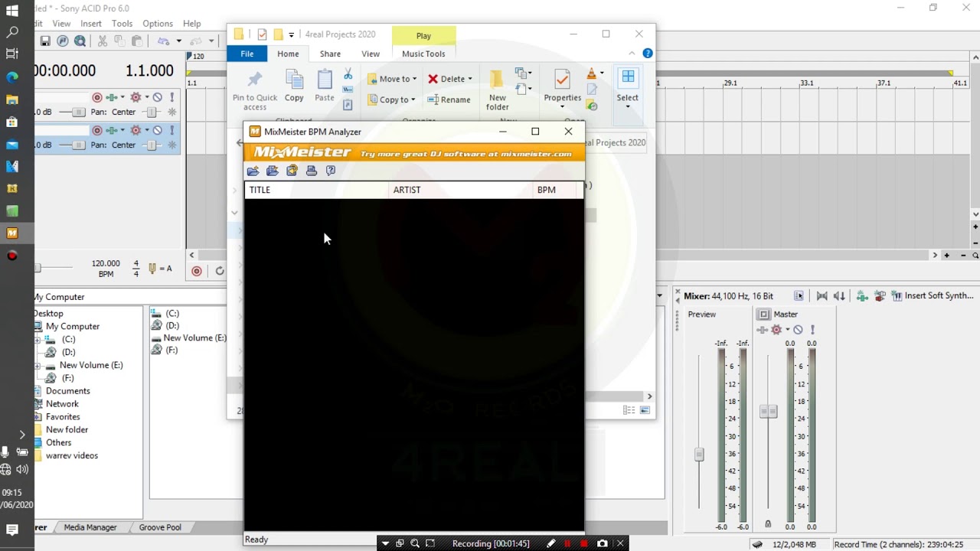Arm the second track for record

tap(97, 130)
